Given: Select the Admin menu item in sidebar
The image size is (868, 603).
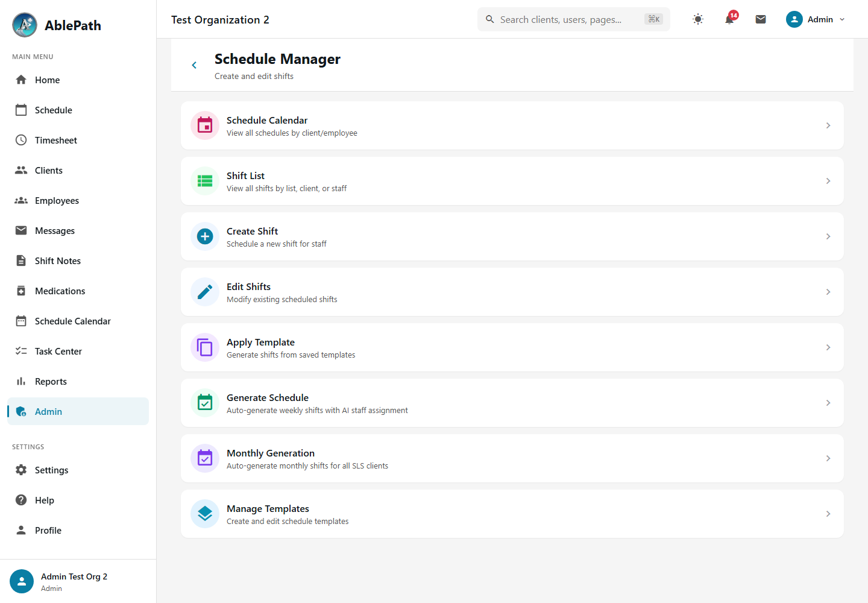Looking at the screenshot, I should (78, 411).
